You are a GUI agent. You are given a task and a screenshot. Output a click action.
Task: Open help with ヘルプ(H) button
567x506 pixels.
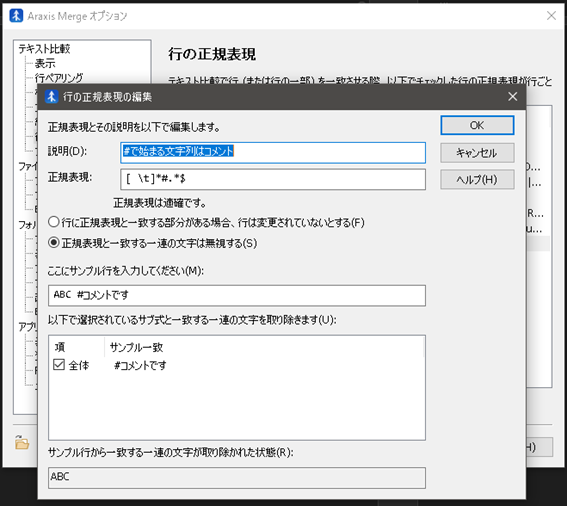coord(477,179)
